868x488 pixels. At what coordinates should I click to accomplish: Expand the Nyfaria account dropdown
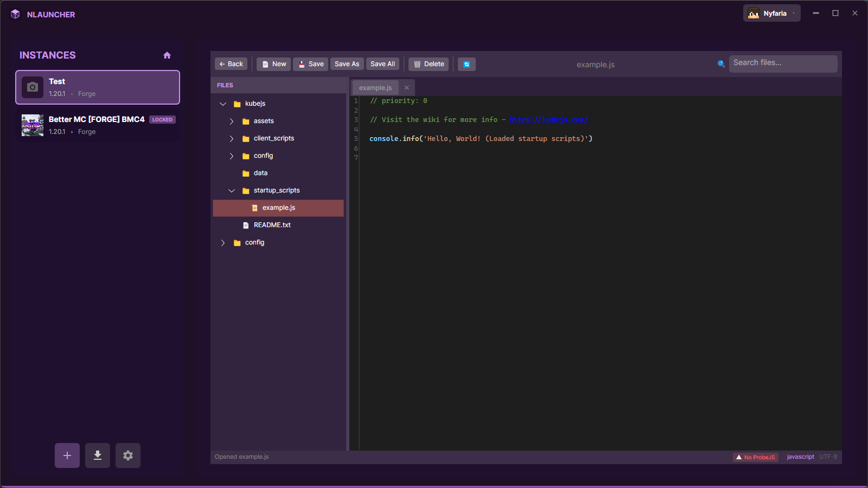tap(771, 12)
